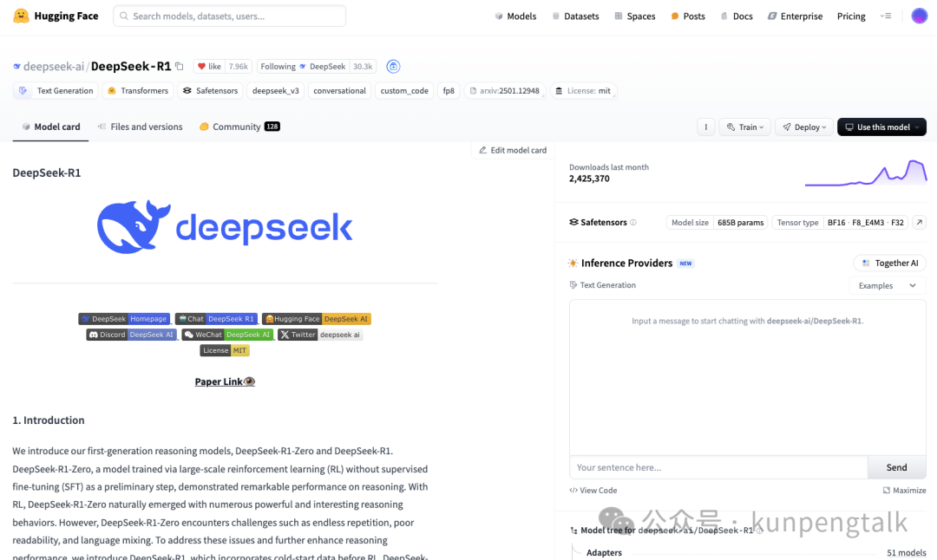Image resolution: width=937 pixels, height=560 pixels.
Task: Maximize the inference widget
Action: coord(904,490)
